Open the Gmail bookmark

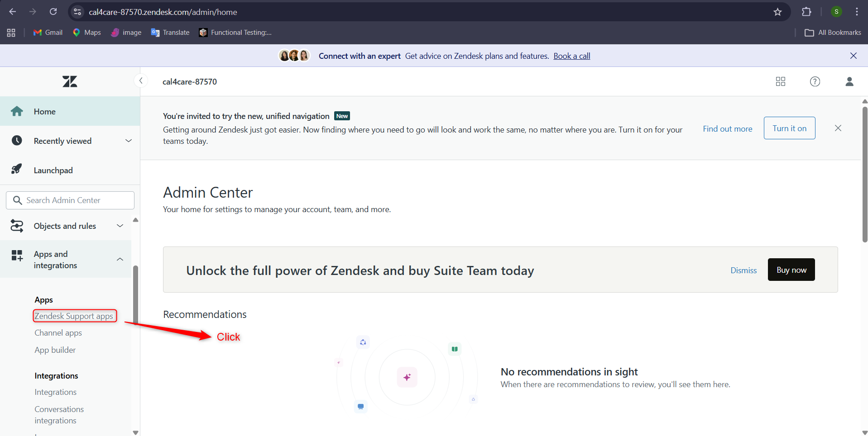pyautogui.click(x=48, y=33)
